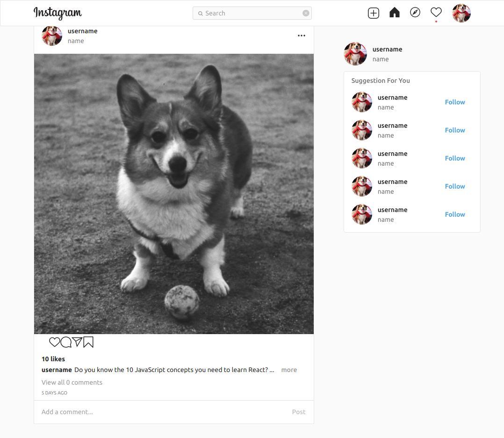Click the Post comment button
This screenshot has height=438, width=504.
(x=298, y=411)
